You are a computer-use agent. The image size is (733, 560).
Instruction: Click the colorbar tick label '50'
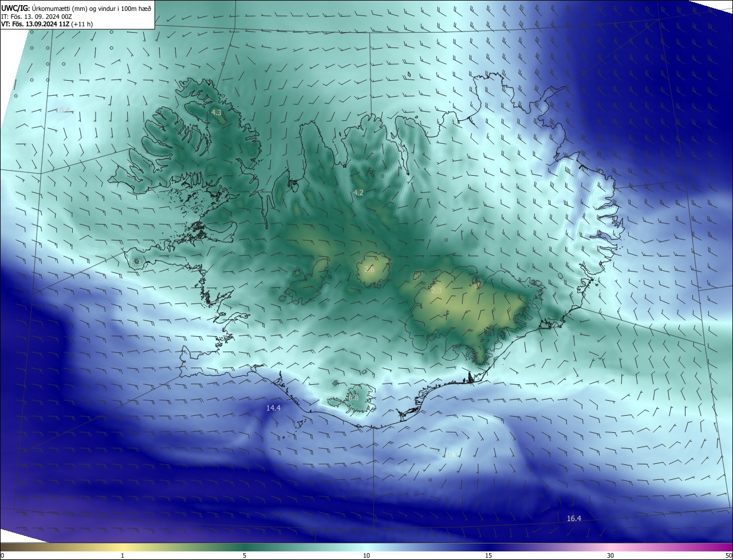(x=728, y=556)
